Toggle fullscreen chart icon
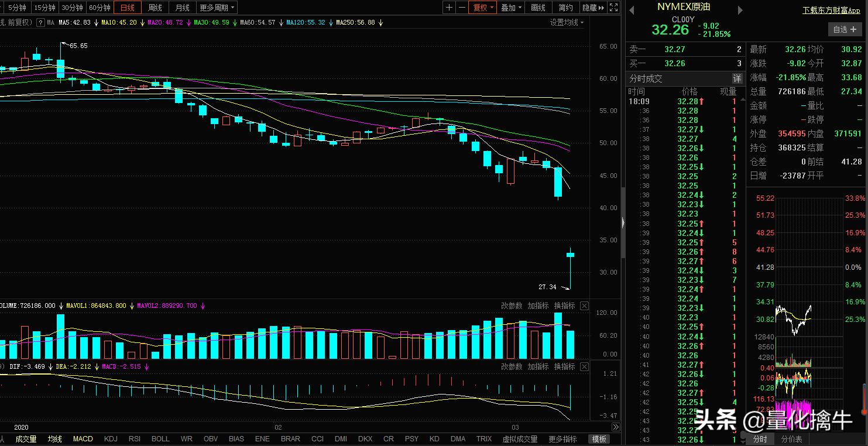Viewport: 868px width, 446px height. click(x=613, y=8)
